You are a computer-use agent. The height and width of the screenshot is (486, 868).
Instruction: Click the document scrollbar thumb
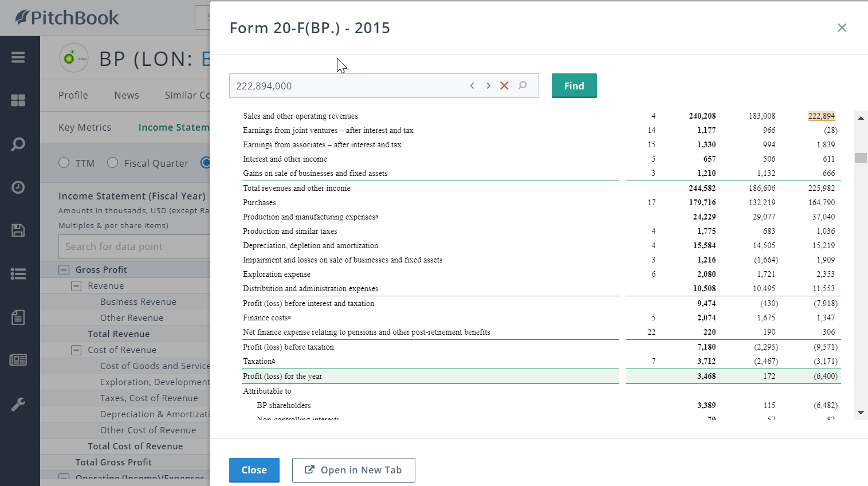(x=861, y=158)
